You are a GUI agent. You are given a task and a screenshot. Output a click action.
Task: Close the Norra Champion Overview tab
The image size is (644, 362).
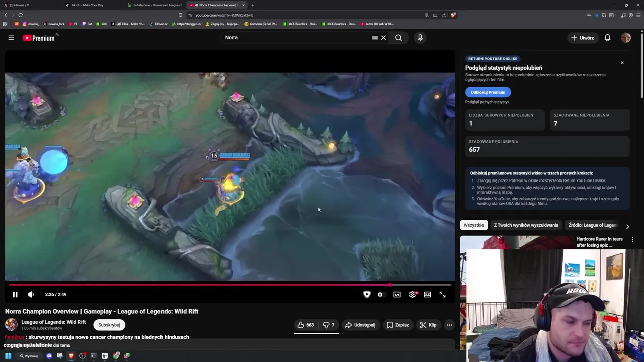click(243, 5)
